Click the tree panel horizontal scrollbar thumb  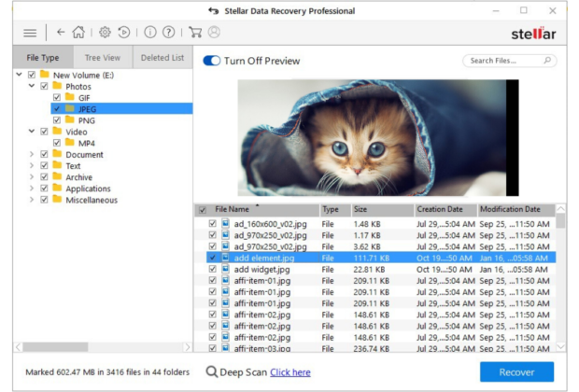pos(55,347)
